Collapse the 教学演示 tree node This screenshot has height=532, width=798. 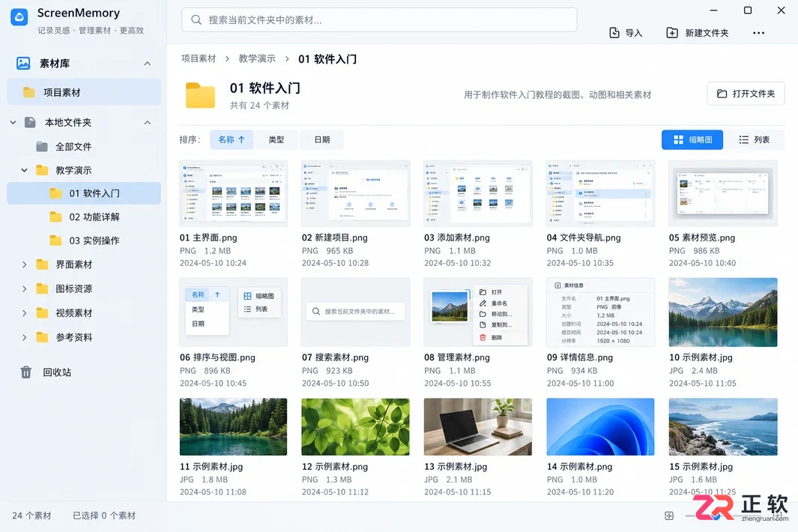(x=24, y=170)
